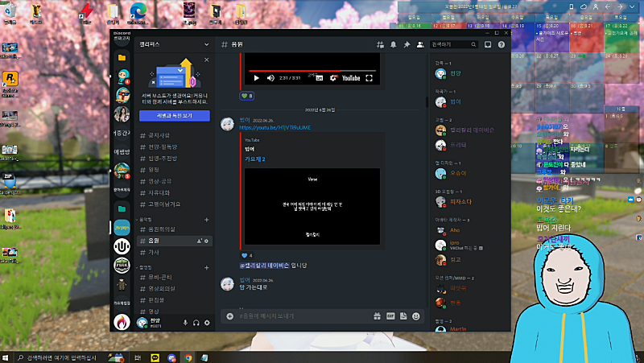Open the PARK badge server icon
Viewport: 644px width, 363px height.
pyautogui.click(x=122, y=266)
